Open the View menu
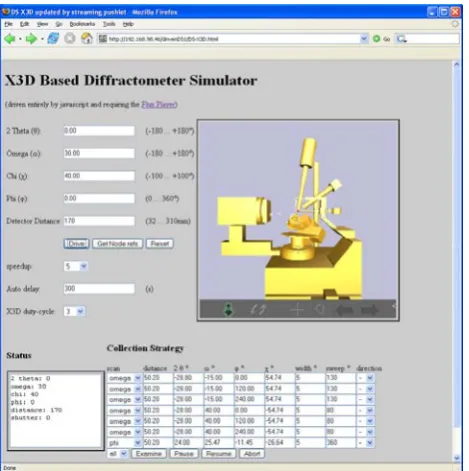This screenshot has height=471, width=469. [42, 24]
